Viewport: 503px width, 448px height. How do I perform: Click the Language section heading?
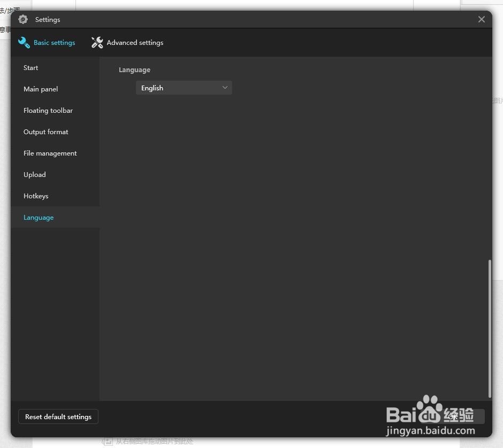coord(134,70)
